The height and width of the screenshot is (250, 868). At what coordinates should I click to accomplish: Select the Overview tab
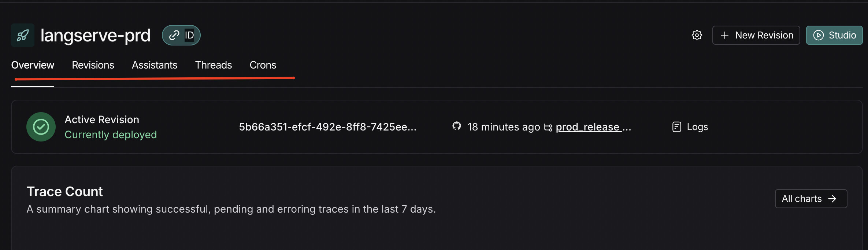click(33, 65)
